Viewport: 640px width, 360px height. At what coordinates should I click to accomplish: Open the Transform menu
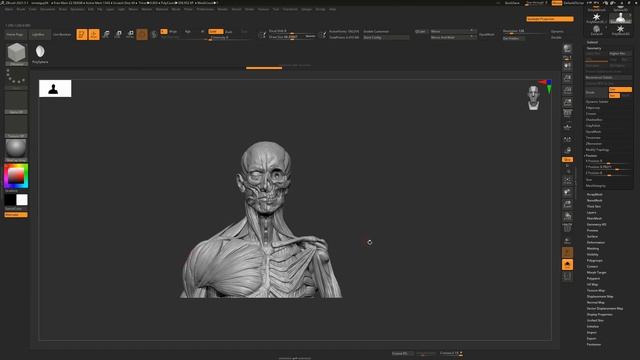point(290,9)
